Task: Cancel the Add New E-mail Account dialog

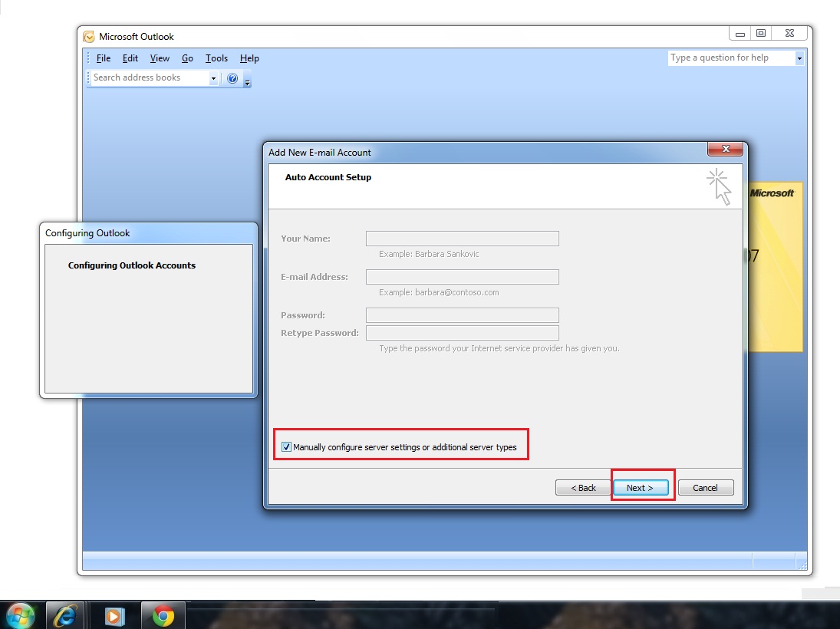Action: (x=706, y=488)
